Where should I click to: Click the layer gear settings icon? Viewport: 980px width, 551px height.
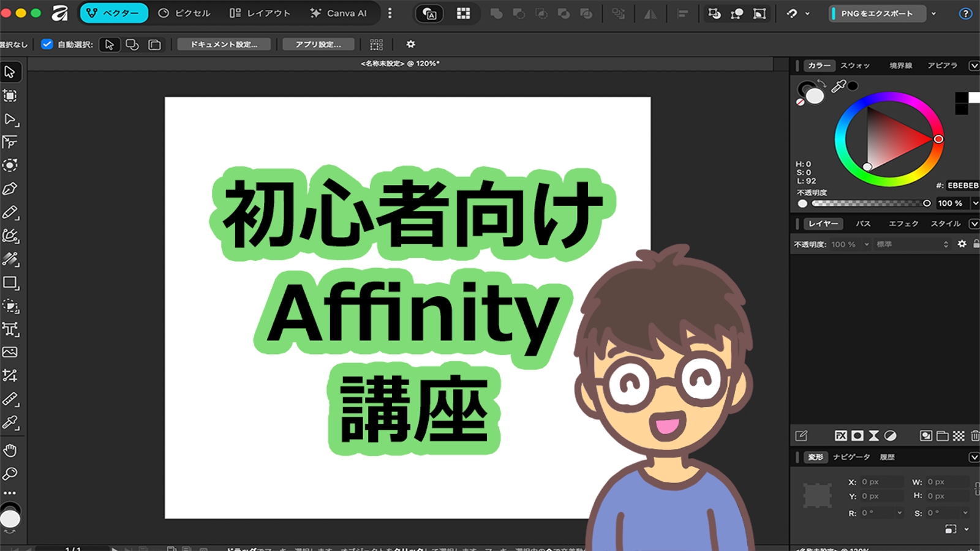[962, 244]
